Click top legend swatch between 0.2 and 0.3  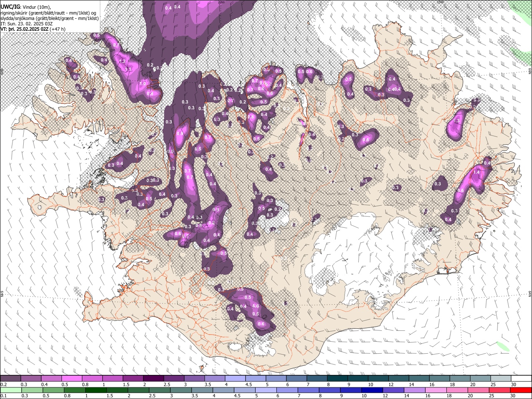[11, 379]
